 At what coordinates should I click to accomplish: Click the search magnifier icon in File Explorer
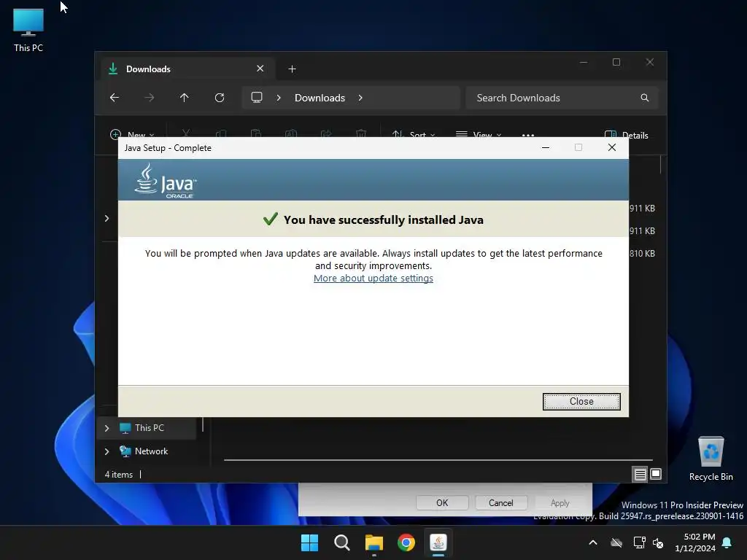click(x=645, y=98)
